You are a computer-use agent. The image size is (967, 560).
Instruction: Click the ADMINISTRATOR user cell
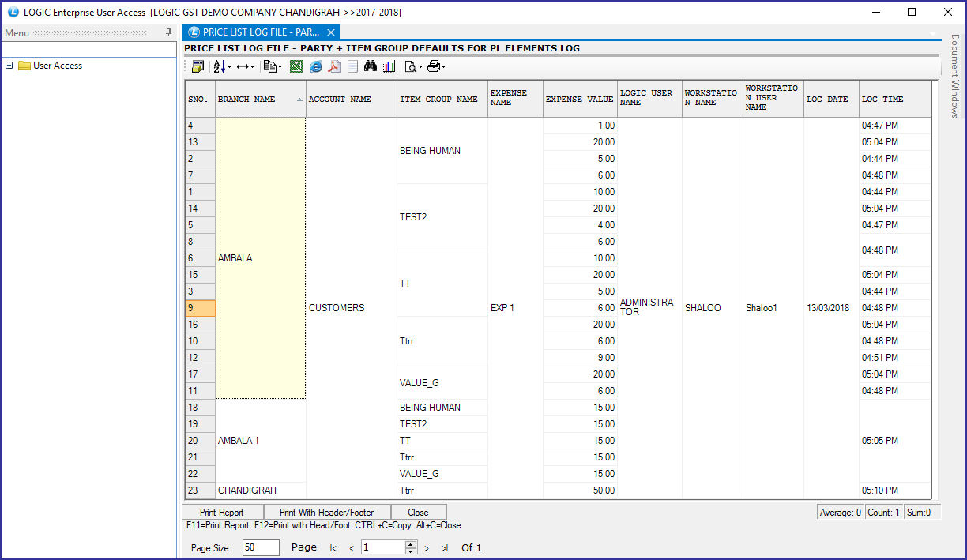point(649,307)
